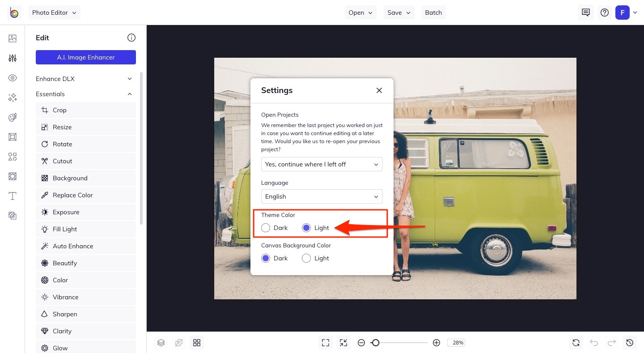Click the flatten layers icon
The image size is (644, 353).
179,343
